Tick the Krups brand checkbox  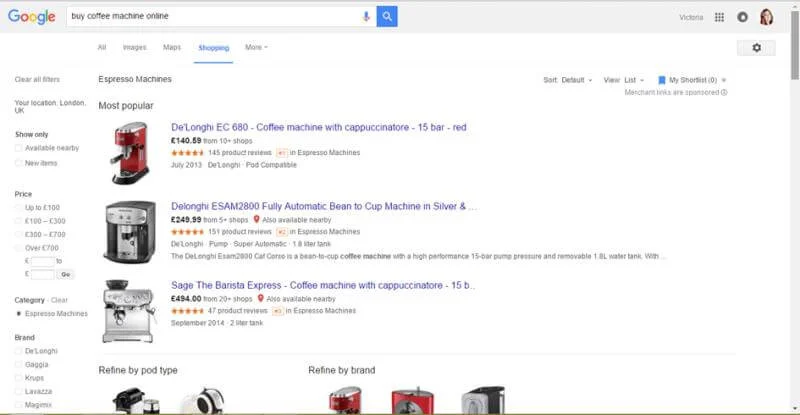click(19, 378)
